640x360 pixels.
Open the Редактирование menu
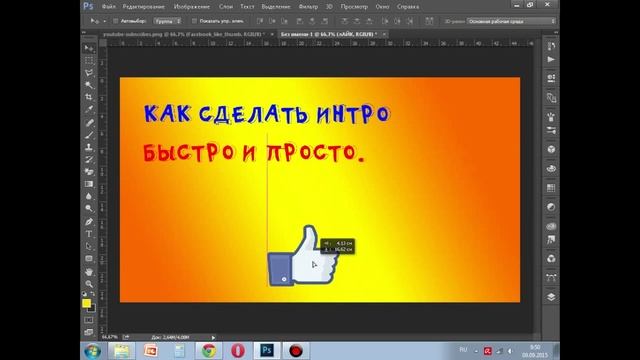[x=143, y=7]
